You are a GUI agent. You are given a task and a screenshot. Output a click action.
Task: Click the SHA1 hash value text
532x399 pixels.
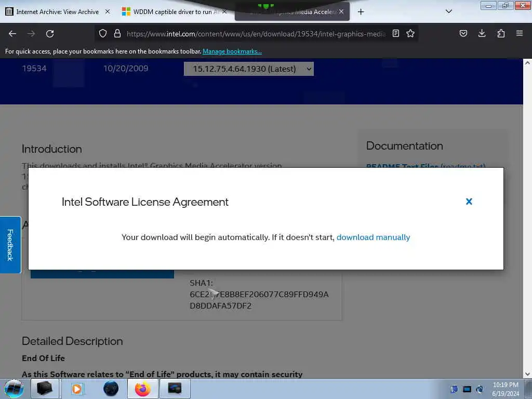(x=259, y=300)
